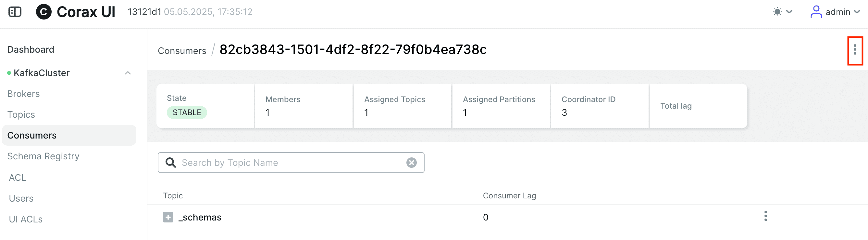Open the admin account dropdown

857,12
